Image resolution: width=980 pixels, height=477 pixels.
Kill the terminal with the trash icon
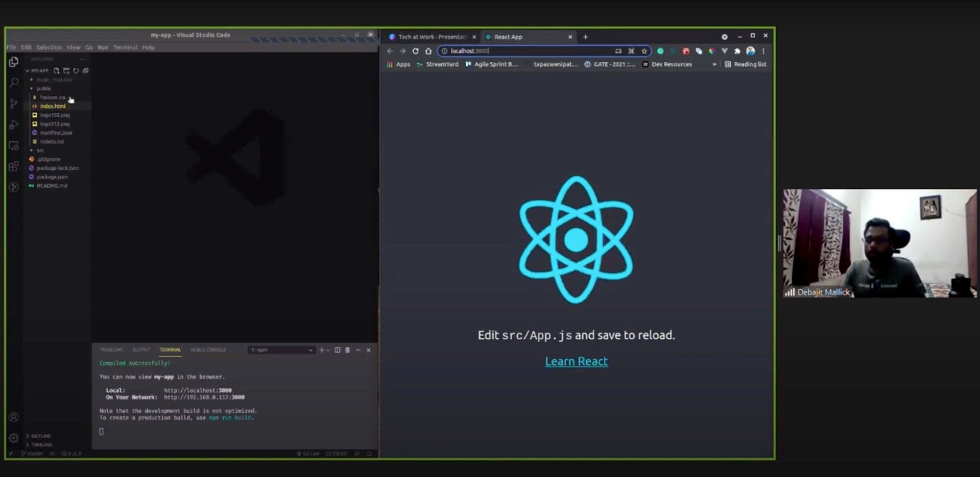[348, 350]
